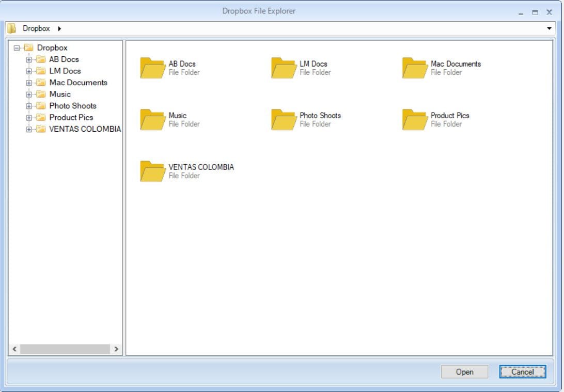Expand the Photo Shoots tree node

29,106
